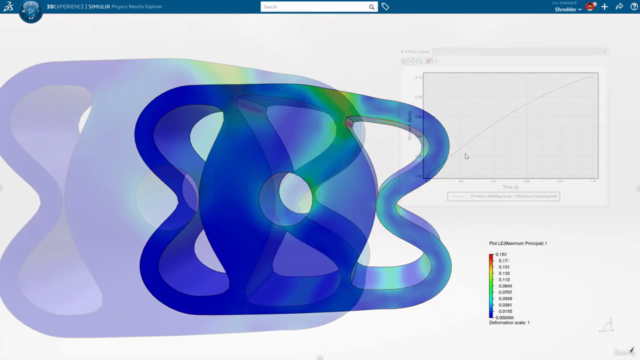Screen dimensions: 640x360
Task: Click 'Plot LE(Maximum Principal).1' legend title
Action: tap(518, 243)
